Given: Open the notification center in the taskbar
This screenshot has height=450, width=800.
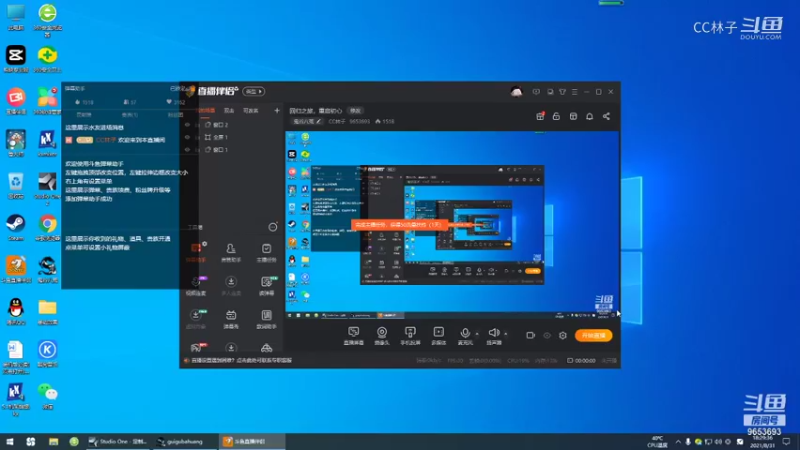Looking at the screenshot, I should (x=786, y=442).
